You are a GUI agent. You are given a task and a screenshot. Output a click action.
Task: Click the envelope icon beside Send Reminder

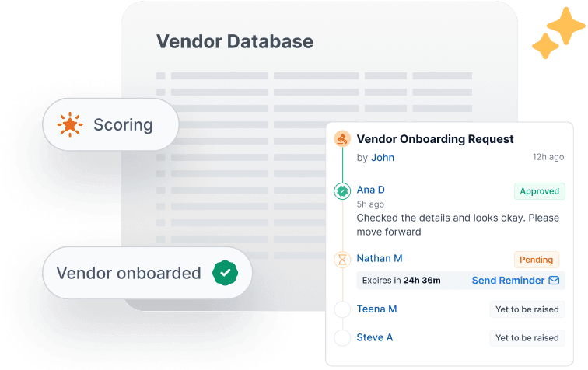click(554, 280)
